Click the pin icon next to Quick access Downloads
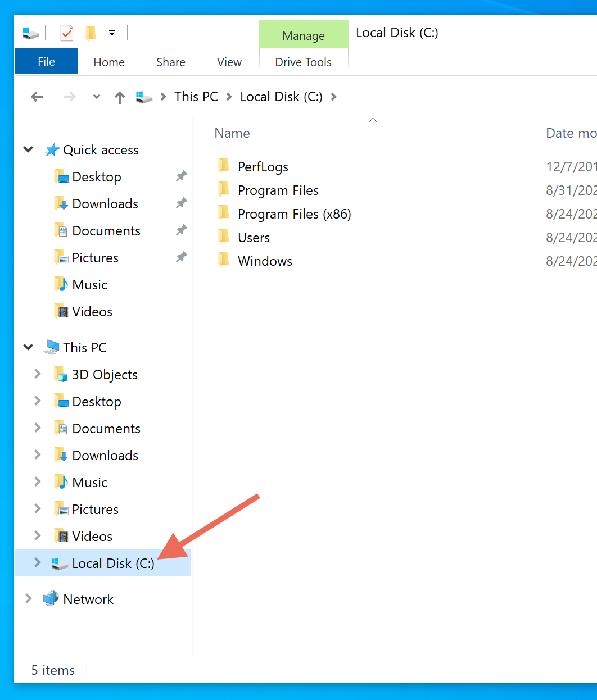 click(181, 203)
